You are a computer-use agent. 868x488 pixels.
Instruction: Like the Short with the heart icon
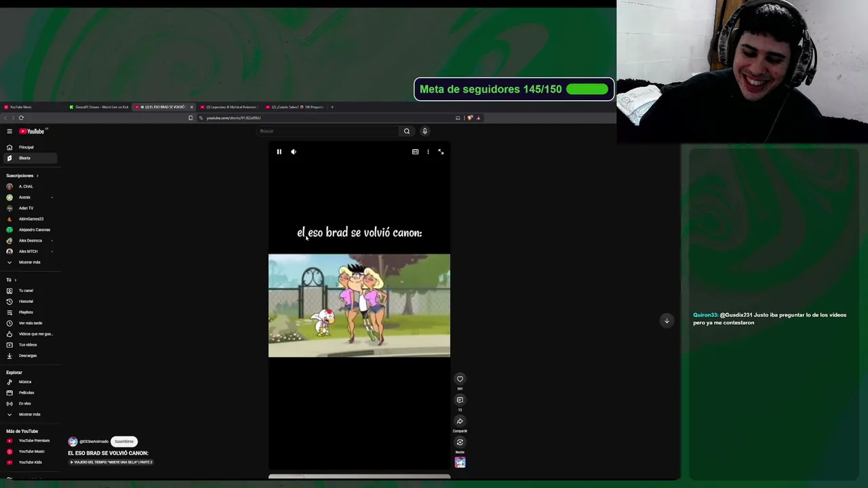pos(460,379)
